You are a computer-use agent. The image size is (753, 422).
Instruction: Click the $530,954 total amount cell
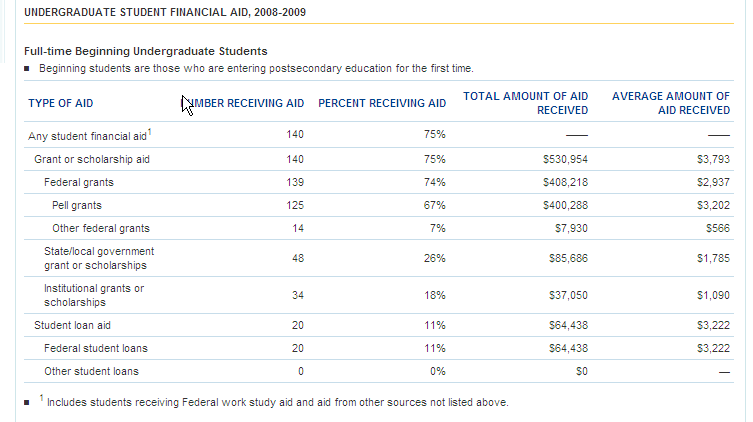coord(566,159)
